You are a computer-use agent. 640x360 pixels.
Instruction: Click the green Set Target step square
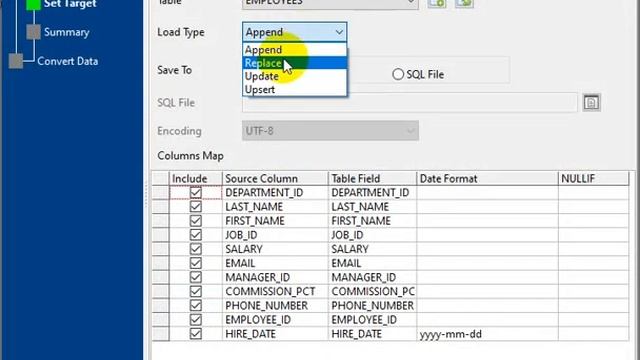click(33, 4)
